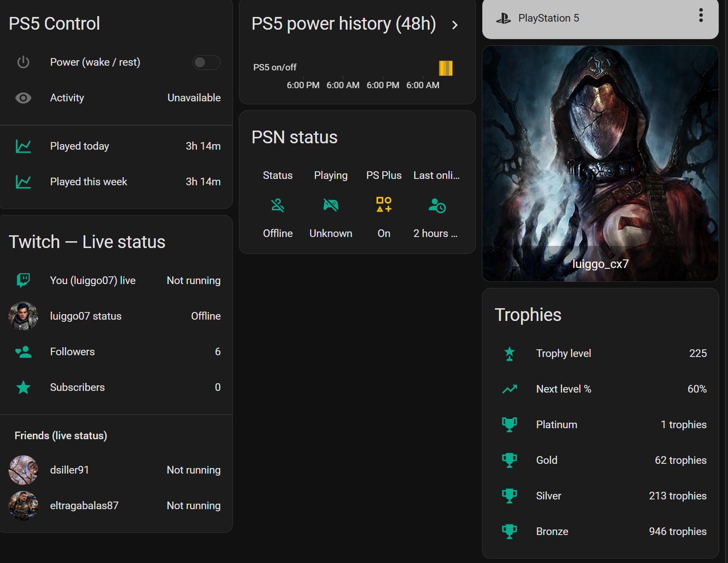
Task: Open the Played today chart icon
Action: [x=23, y=146]
